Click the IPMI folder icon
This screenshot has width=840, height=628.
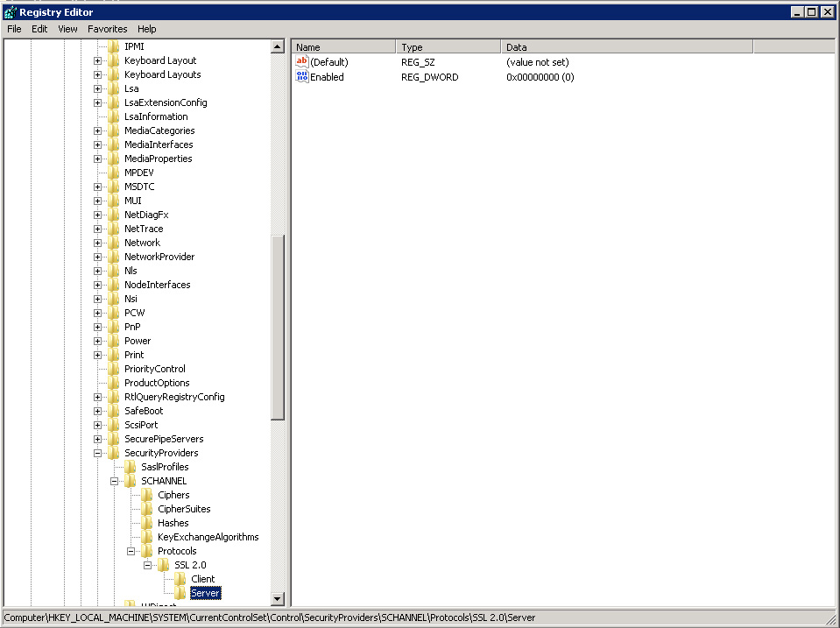[114, 46]
